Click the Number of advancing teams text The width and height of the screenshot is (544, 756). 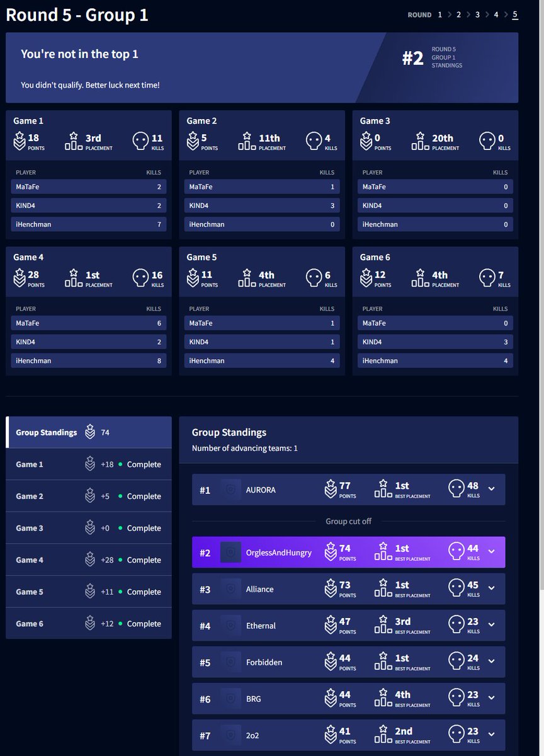click(x=245, y=448)
